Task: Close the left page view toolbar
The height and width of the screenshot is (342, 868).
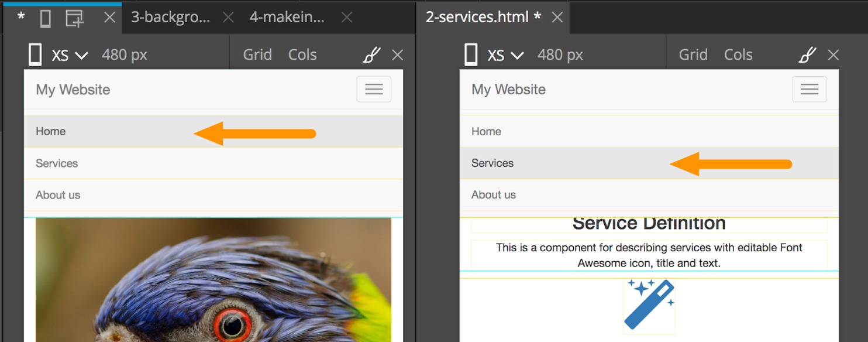Action: coord(398,55)
